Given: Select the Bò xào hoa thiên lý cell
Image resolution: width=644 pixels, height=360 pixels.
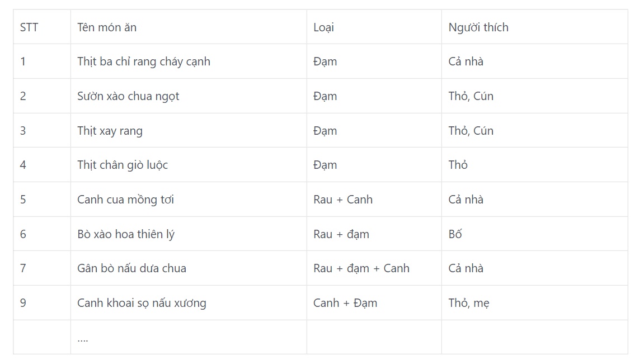Looking at the screenshot, I should coord(189,234).
